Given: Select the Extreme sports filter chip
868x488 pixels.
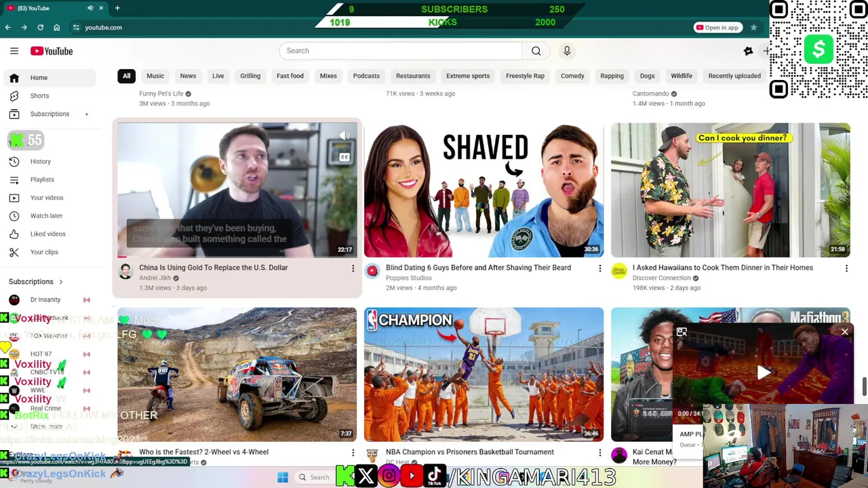Looking at the screenshot, I should (468, 76).
